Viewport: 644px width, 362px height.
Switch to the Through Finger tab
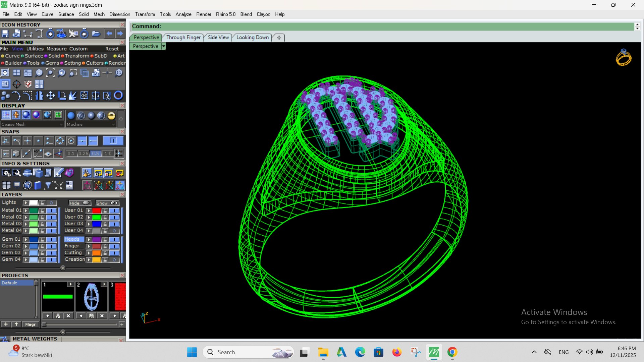183,38
